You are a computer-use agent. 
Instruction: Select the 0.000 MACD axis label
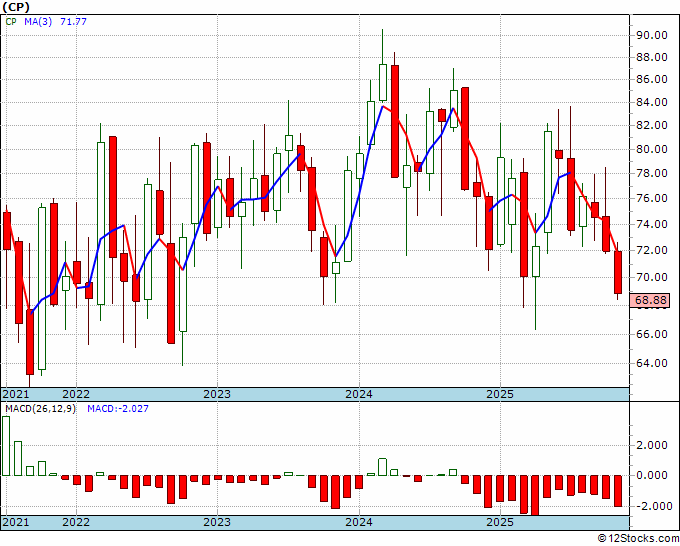pos(652,475)
